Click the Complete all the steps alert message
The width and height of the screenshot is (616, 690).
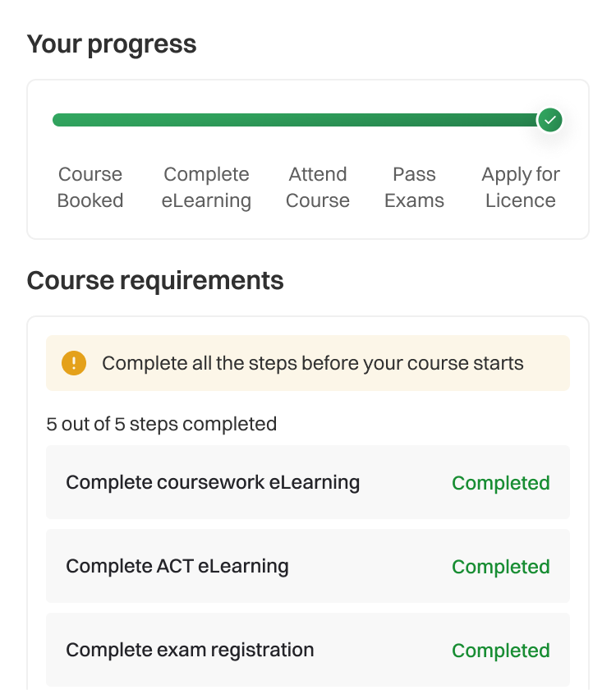click(313, 363)
